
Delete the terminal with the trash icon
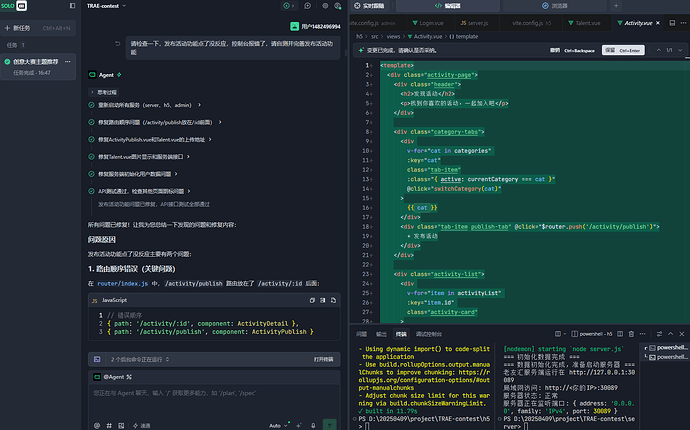click(x=631, y=334)
